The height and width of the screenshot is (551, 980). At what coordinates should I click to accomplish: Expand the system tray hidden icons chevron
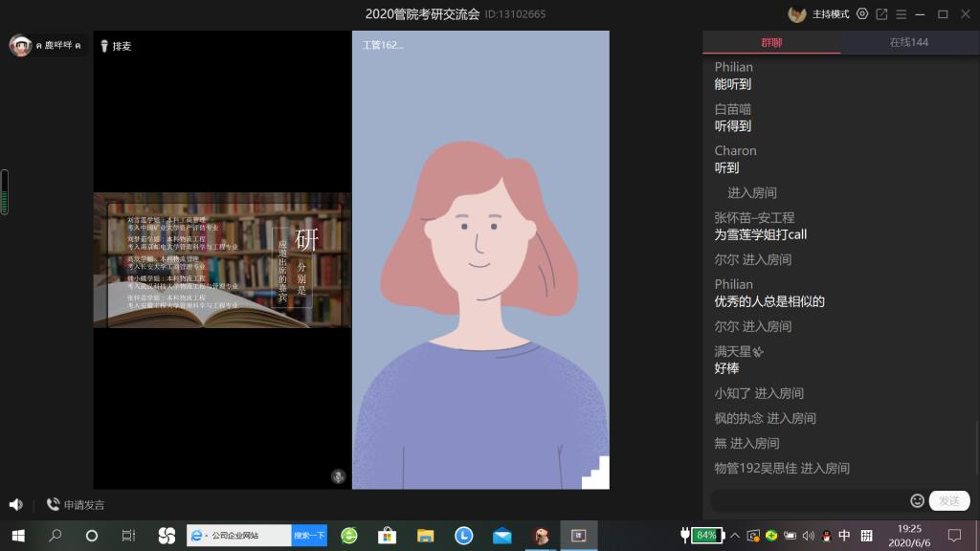(x=737, y=536)
